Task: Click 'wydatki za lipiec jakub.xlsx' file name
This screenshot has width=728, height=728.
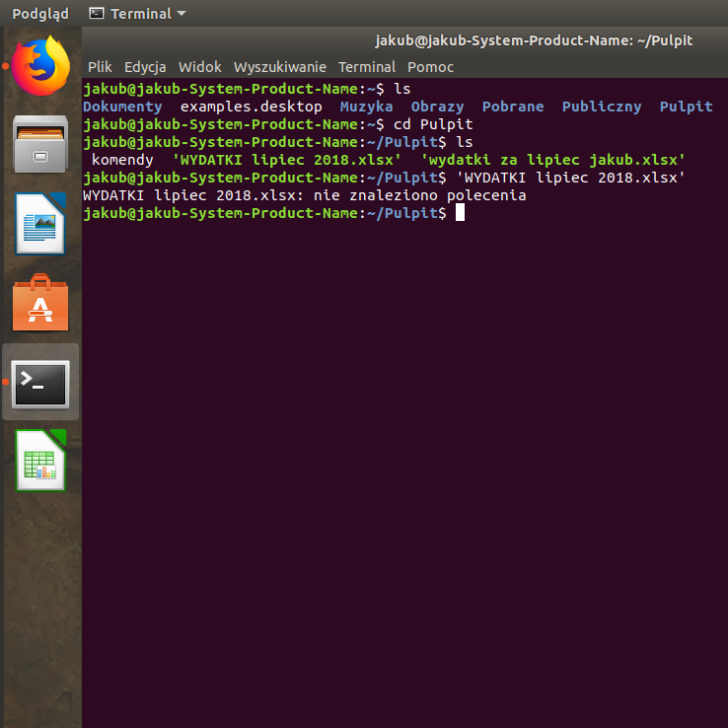Action: click(x=553, y=160)
